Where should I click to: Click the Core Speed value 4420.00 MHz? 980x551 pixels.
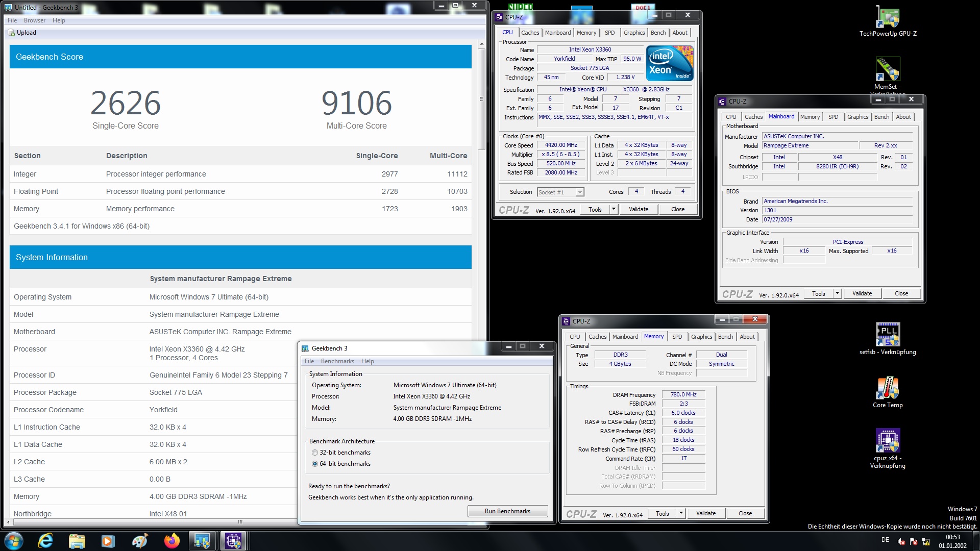click(560, 145)
